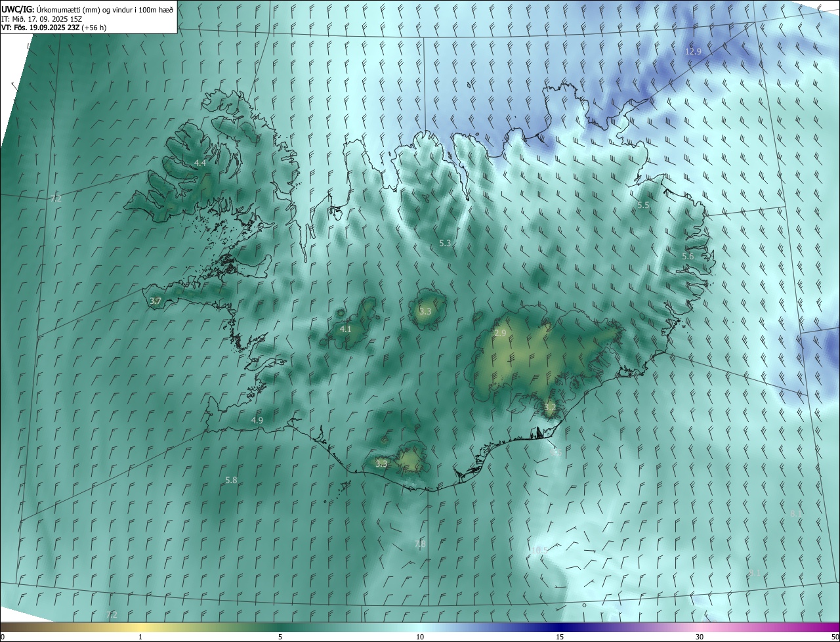
Task: Select the 10 label on the color scale
Action: tap(420, 637)
